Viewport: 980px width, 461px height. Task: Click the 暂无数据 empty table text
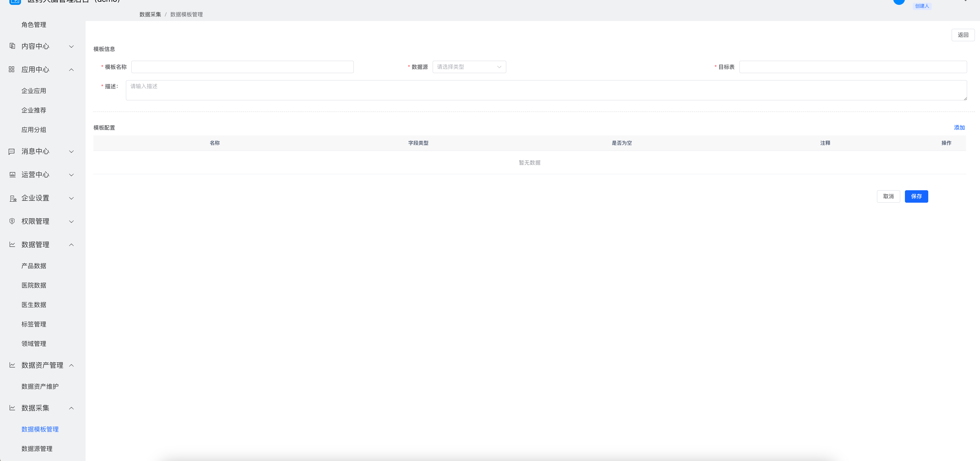point(529,163)
